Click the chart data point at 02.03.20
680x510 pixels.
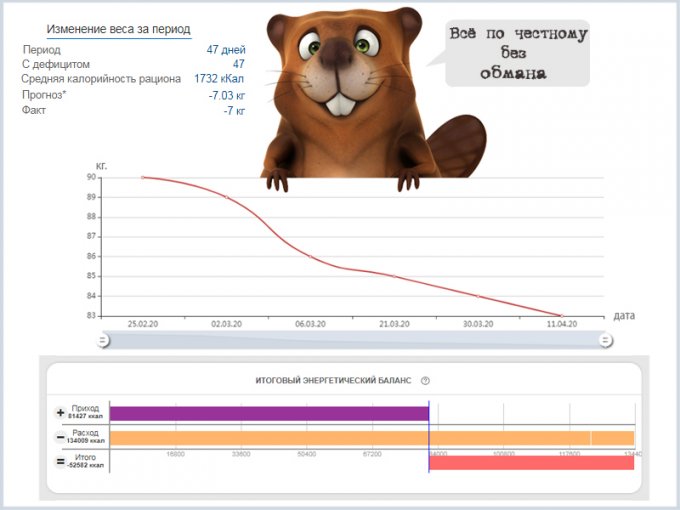point(227,197)
